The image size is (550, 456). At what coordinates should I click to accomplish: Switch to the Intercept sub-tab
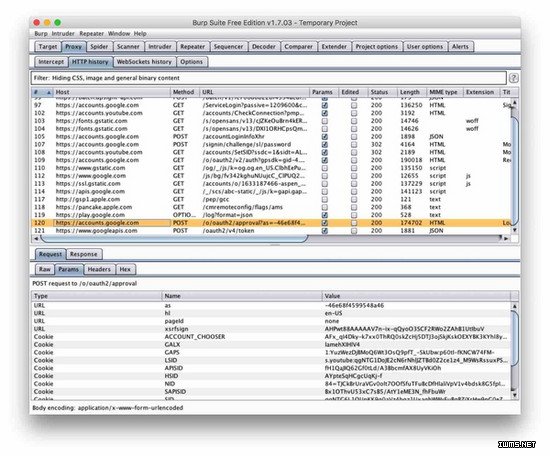[x=51, y=62]
